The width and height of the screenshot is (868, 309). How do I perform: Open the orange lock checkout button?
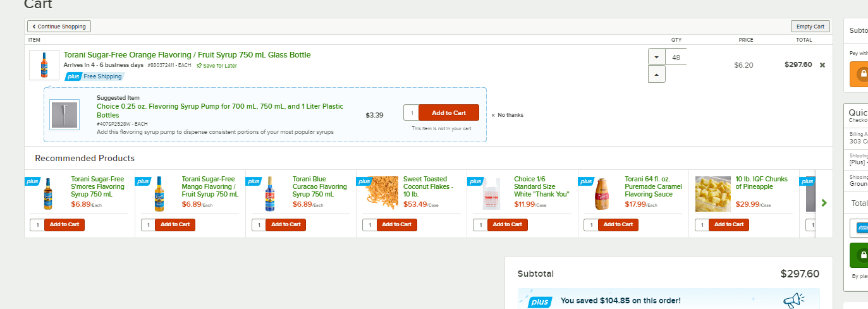(859, 75)
